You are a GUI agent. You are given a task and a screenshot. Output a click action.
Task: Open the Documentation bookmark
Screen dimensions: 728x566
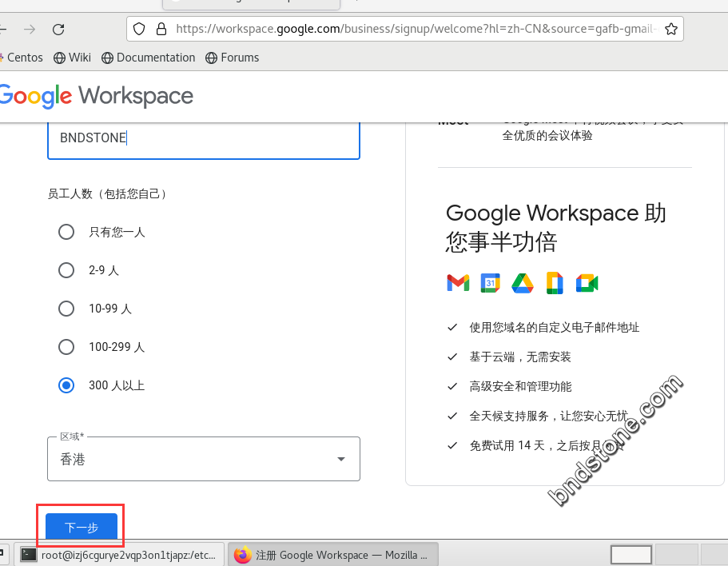click(x=149, y=58)
